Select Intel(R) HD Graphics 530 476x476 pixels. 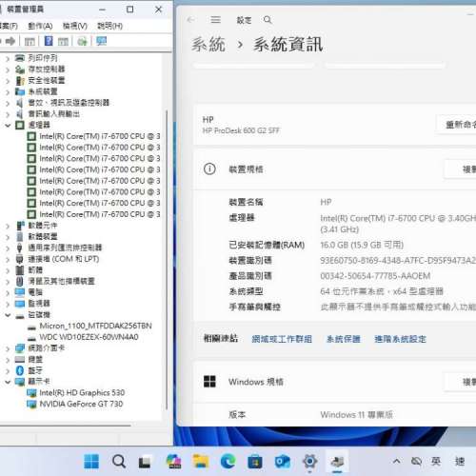click(82, 393)
